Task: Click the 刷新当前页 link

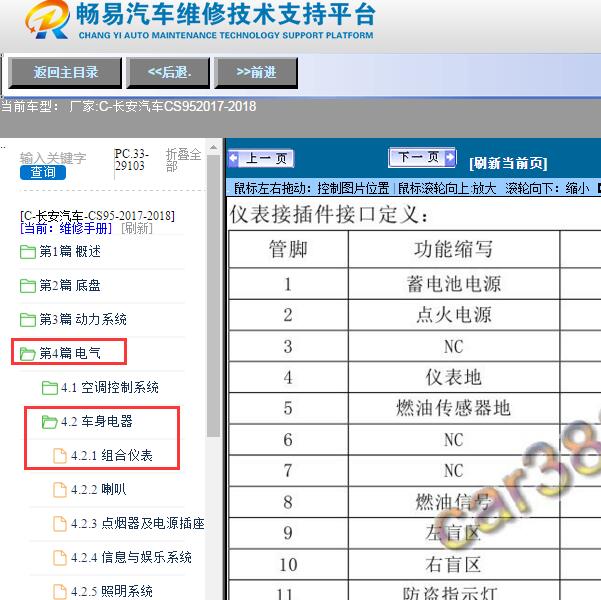Action: (509, 163)
